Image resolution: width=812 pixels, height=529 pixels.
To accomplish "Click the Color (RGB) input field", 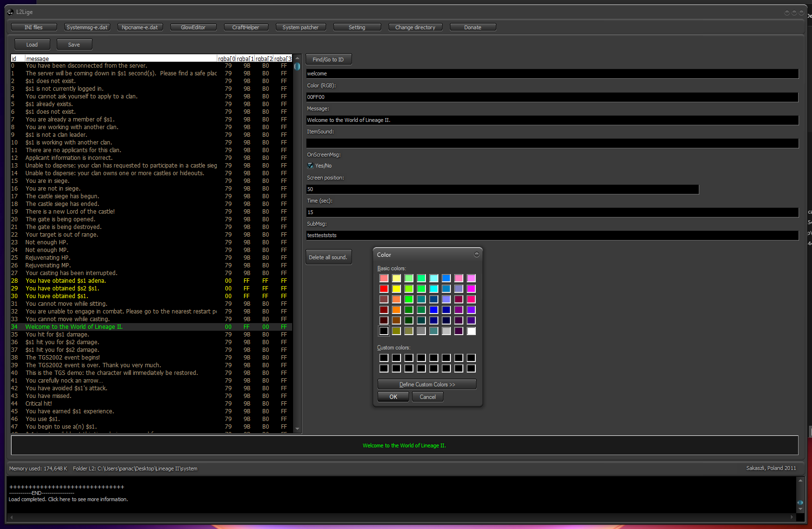I will click(552, 97).
